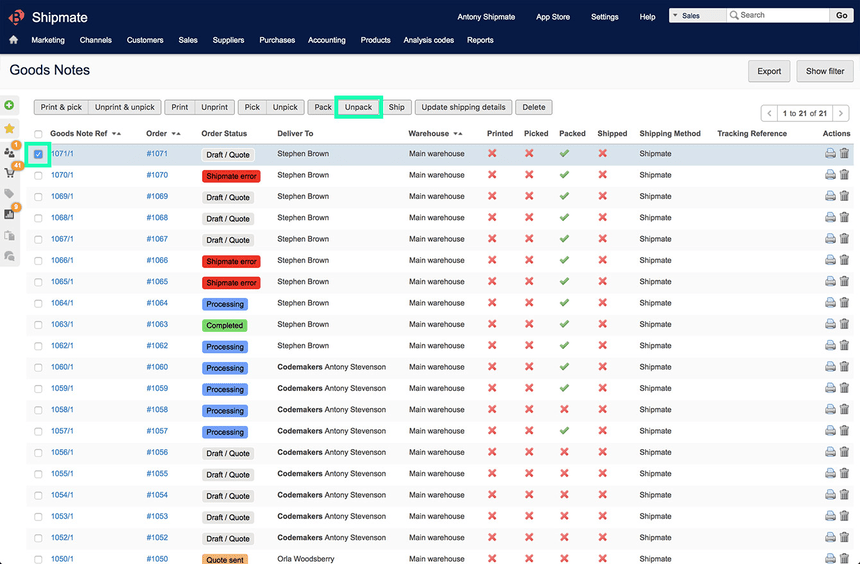This screenshot has width=860, height=564.
Task: Tick the checkbox for goods note 1060/1
Action: click(x=38, y=367)
